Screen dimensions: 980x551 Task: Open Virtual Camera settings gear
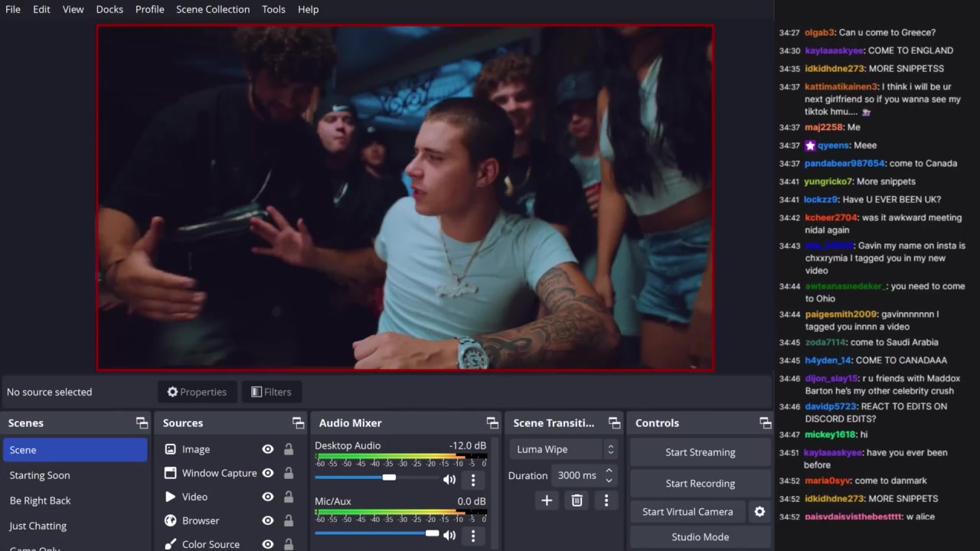759,512
